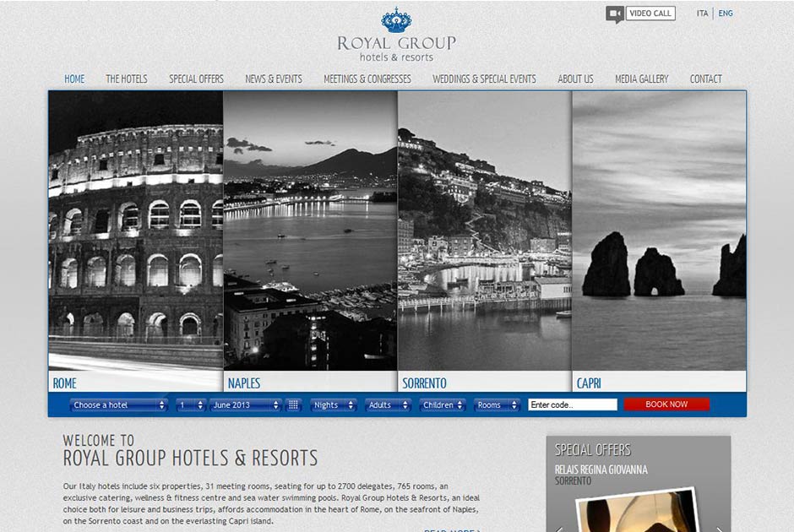
Task: Click the SORRENTO destination label
Action: (424, 383)
